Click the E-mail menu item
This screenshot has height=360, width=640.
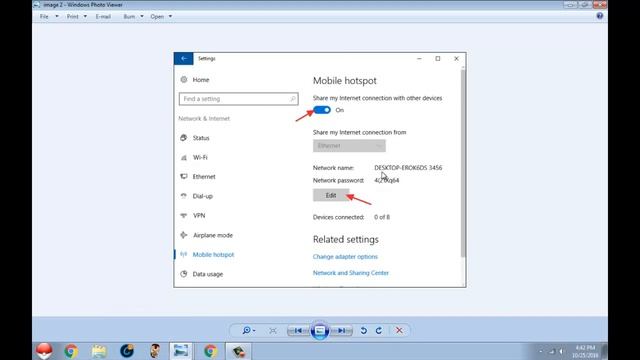tap(103, 17)
